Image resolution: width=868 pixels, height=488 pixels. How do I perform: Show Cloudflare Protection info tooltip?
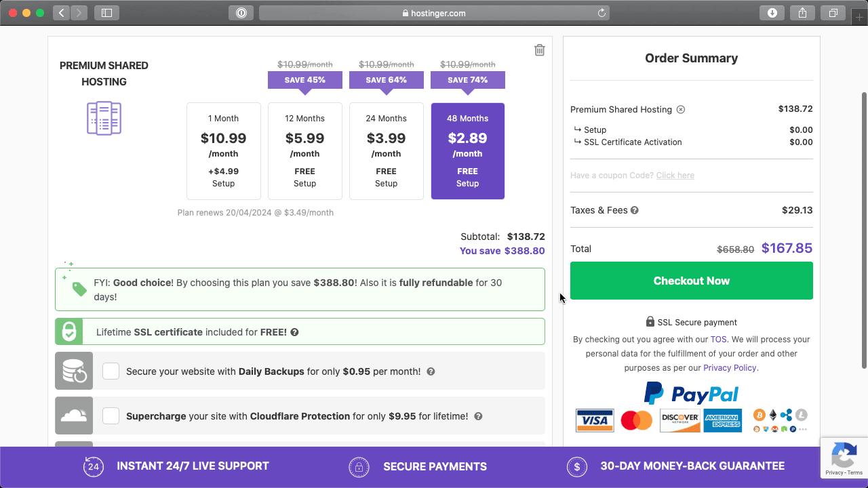[478, 416]
